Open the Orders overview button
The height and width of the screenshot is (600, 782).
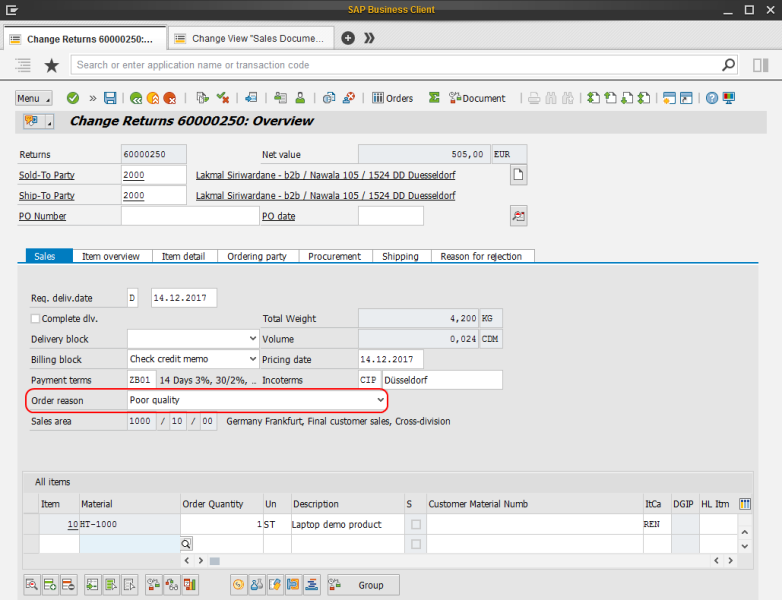392,98
